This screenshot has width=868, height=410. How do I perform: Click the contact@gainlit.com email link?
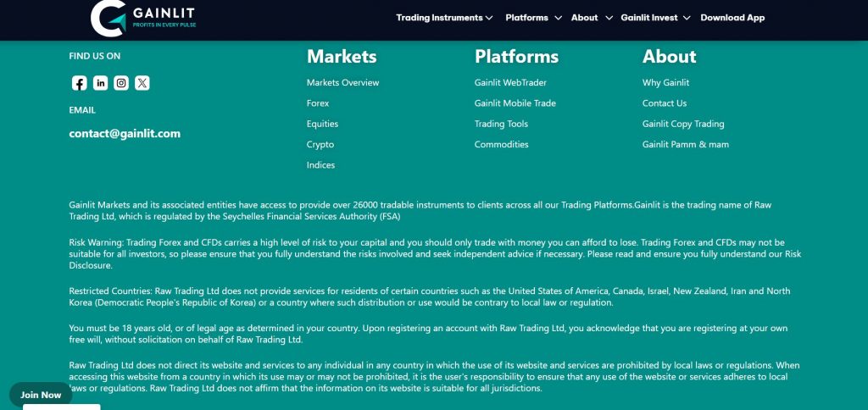click(x=125, y=134)
